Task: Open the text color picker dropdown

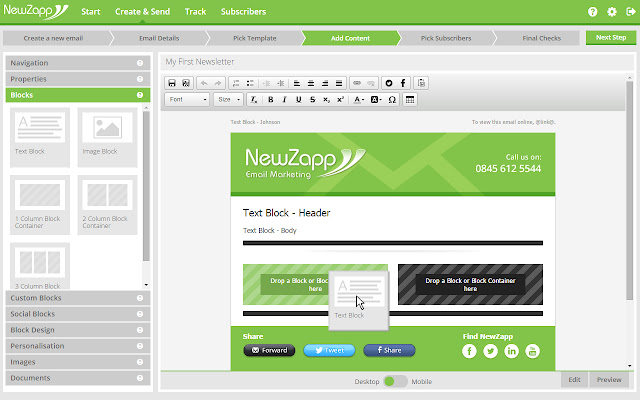Action: pos(359,100)
